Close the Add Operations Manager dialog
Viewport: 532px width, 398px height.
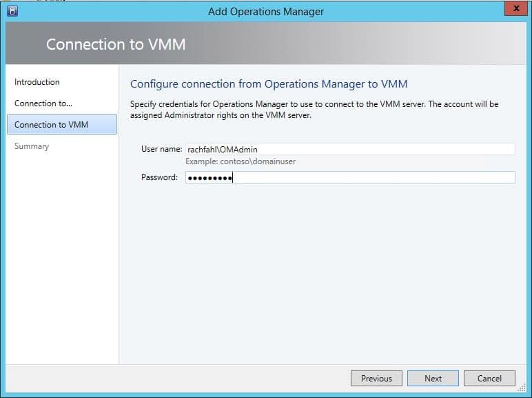point(515,9)
